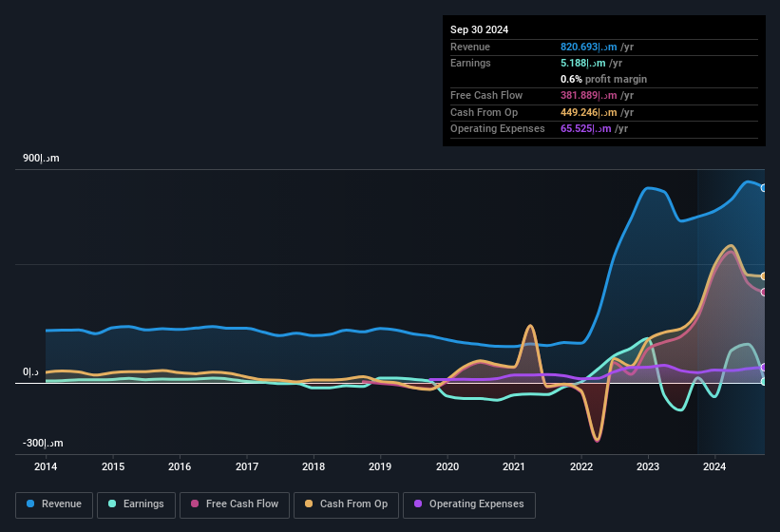This screenshot has height=532, width=780.
Task: Click the Free Cash Flow label in tooltip
Action: click(x=486, y=95)
